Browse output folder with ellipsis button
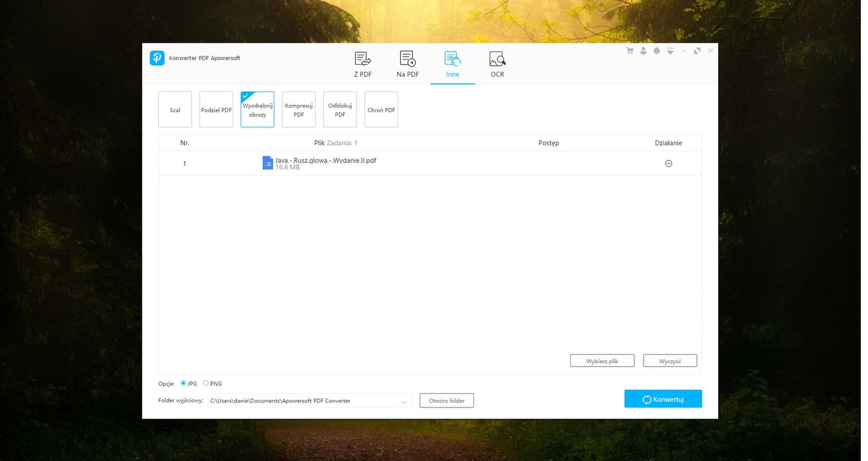 tap(404, 400)
